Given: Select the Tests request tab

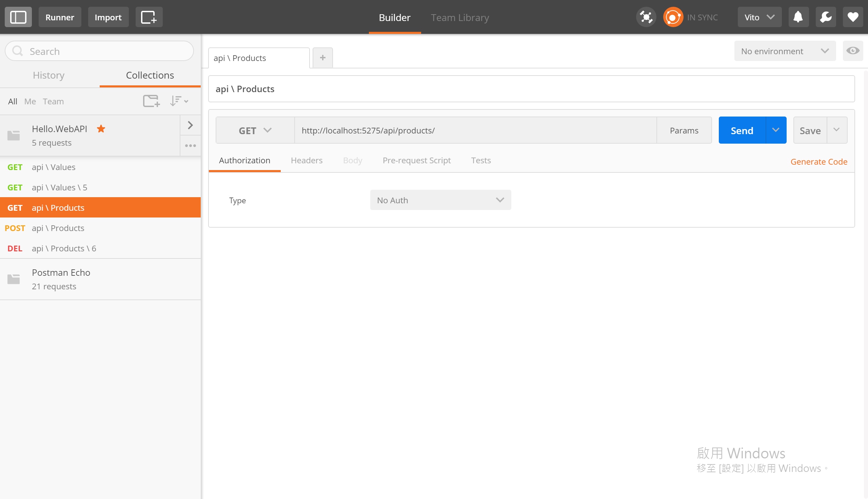Looking at the screenshot, I should pos(480,160).
